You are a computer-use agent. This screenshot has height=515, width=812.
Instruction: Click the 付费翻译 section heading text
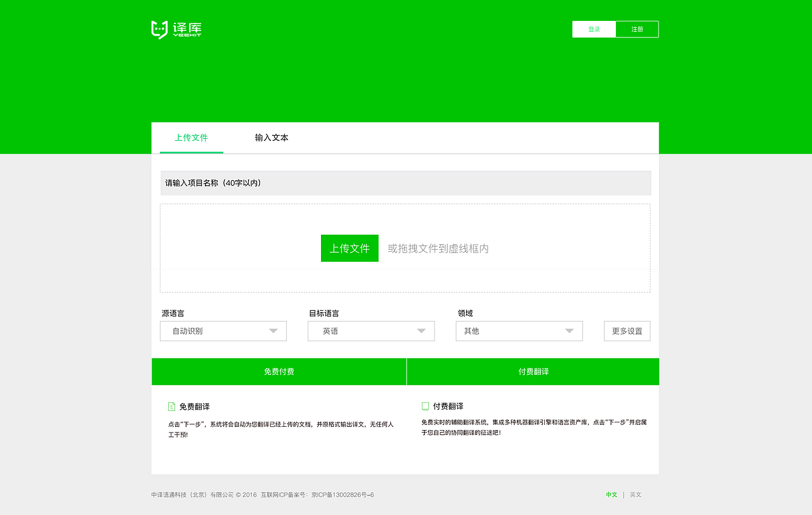[448, 407]
